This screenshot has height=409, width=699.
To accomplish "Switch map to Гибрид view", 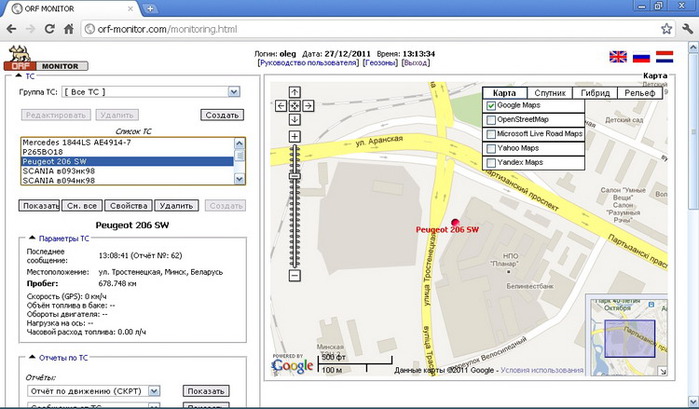I will click(595, 93).
